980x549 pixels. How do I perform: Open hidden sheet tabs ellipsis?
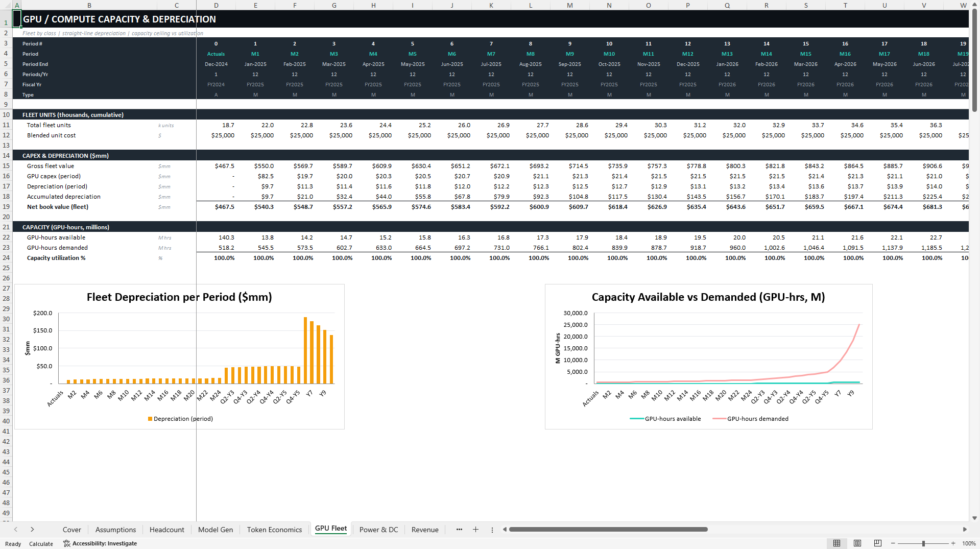coord(459,530)
